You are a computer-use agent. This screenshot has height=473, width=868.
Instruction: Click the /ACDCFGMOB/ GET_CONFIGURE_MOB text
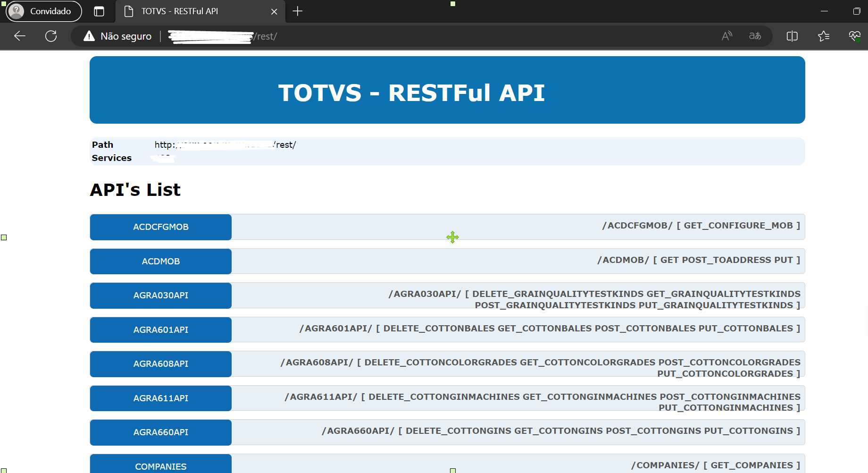click(701, 226)
